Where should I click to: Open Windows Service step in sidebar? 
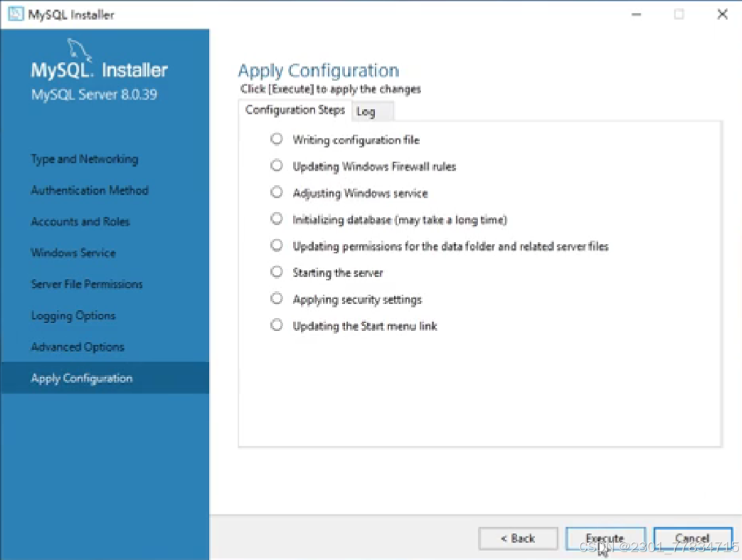click(x=73, y=253)
